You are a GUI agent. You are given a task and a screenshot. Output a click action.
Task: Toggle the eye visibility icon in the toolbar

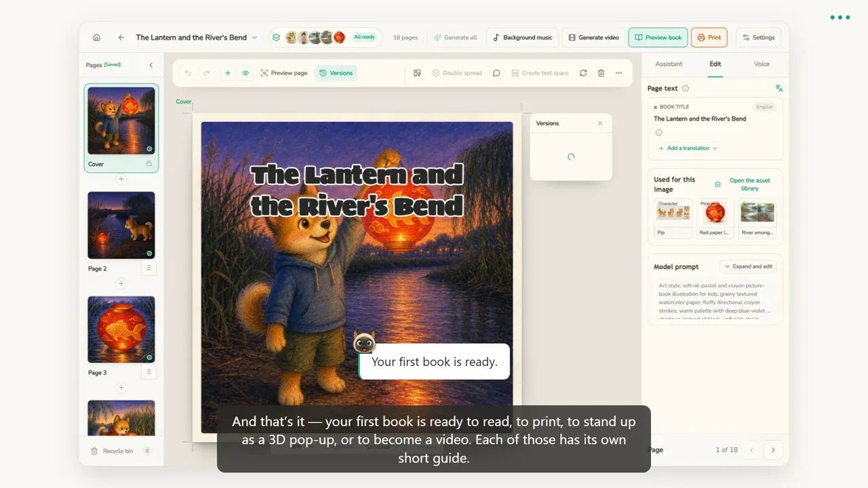pos(245,73)
